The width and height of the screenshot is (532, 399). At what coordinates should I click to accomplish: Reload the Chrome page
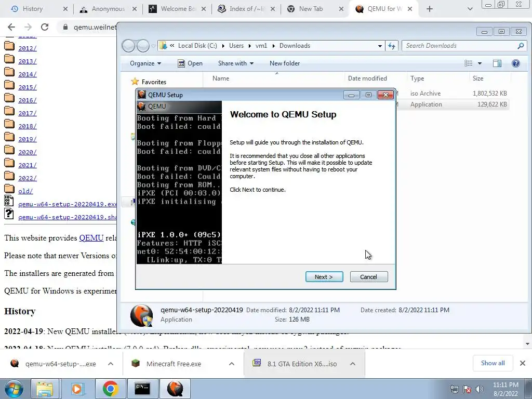coord(45,27)
